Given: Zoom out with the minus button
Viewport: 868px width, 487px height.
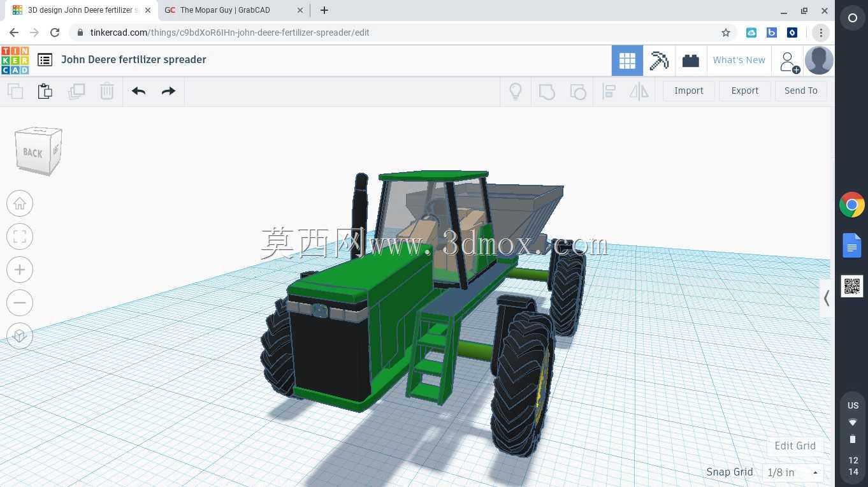Looking at the screenshot, I should pyautogui.click(x=20, y=303).
